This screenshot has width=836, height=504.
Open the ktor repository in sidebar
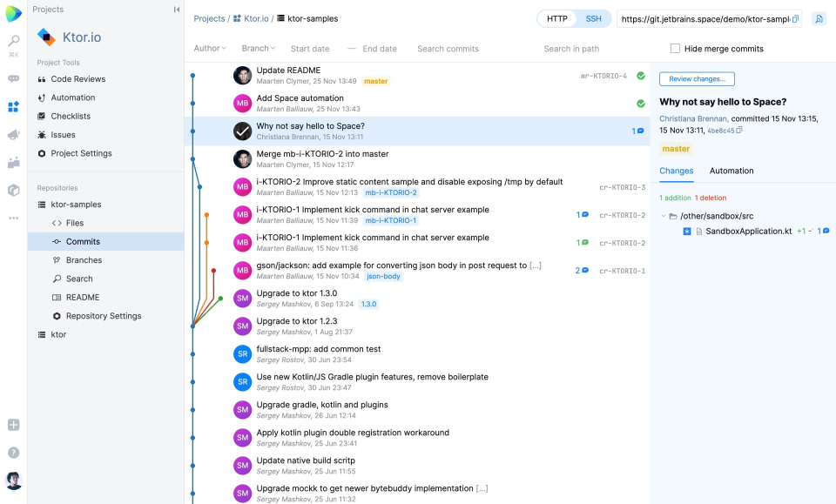point(58,334)
